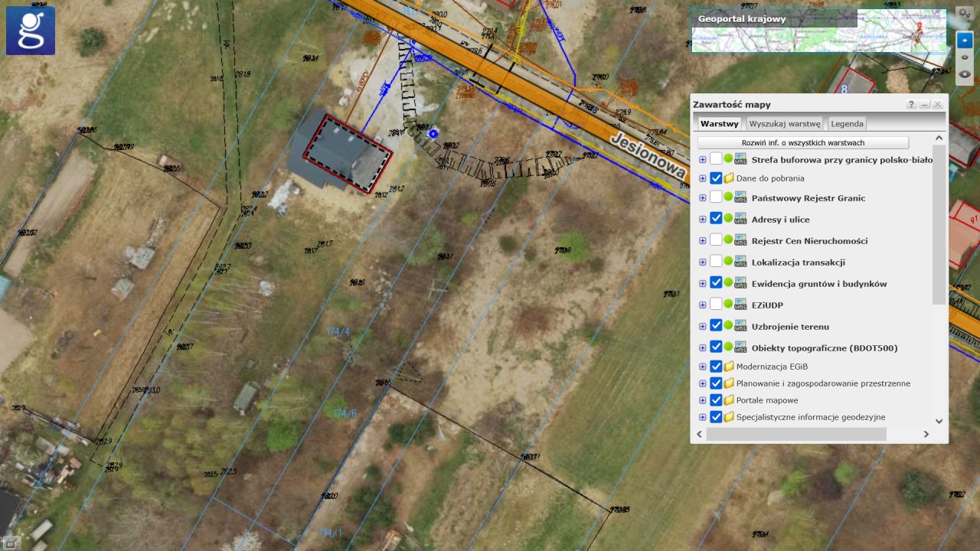The height and width of the screenshot is (551, 980).
Task: Turn off Ewidencja gruntów i budynków layer
Action: point(716,283)
